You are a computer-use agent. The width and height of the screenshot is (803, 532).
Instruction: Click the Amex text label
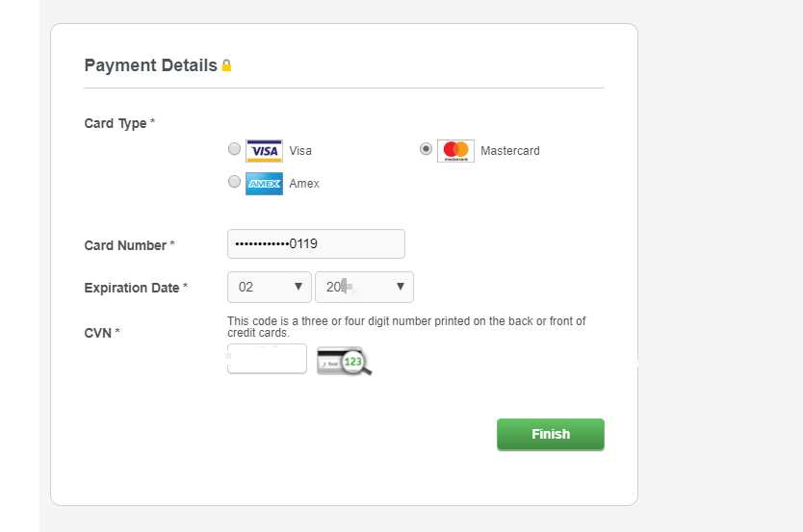(304, 184)
